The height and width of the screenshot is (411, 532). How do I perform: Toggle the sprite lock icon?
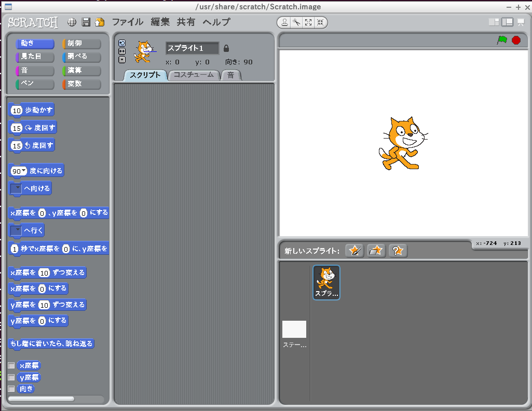click(x=226, y=48)
